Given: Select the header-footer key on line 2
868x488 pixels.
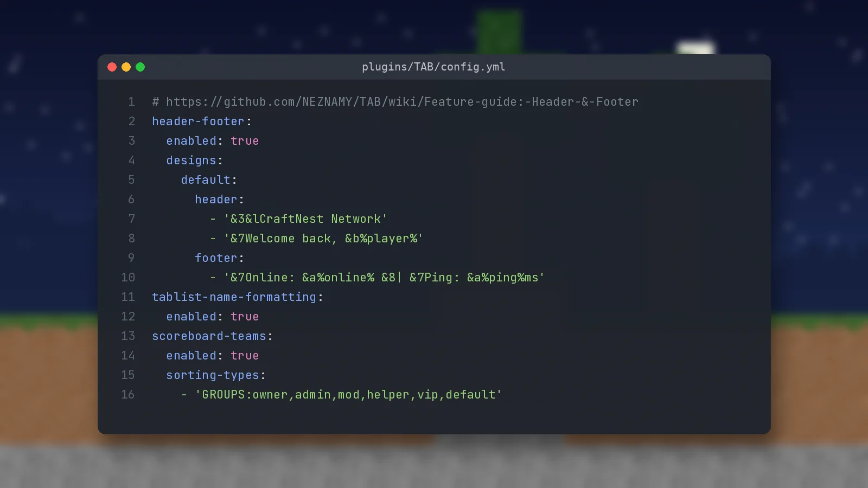Looking at the screenshot, I should click(198, 121).
